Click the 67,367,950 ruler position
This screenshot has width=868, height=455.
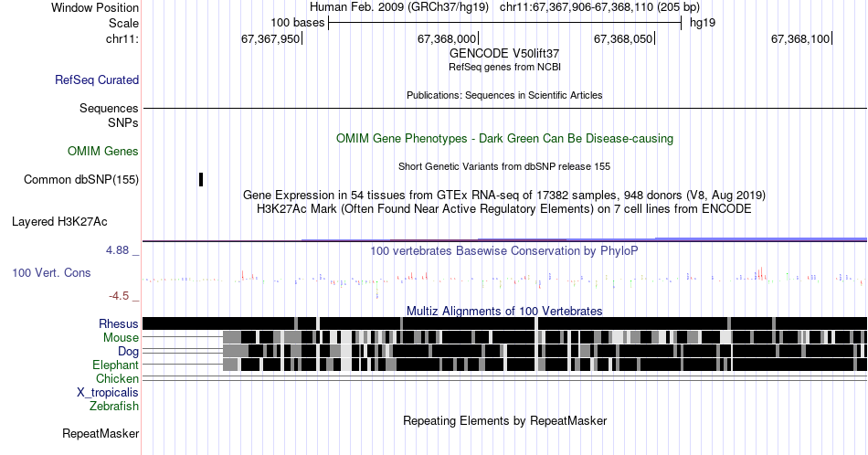(x=270, y=38)
